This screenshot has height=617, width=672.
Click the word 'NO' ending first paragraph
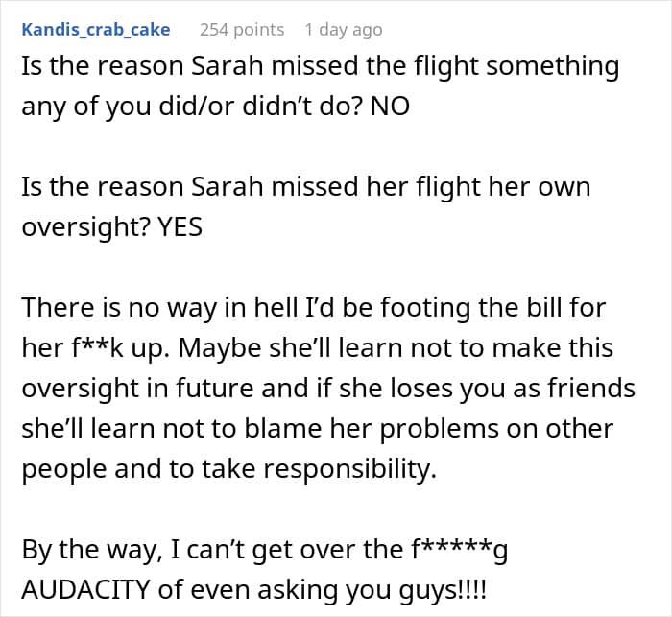[x=391, y=107]
